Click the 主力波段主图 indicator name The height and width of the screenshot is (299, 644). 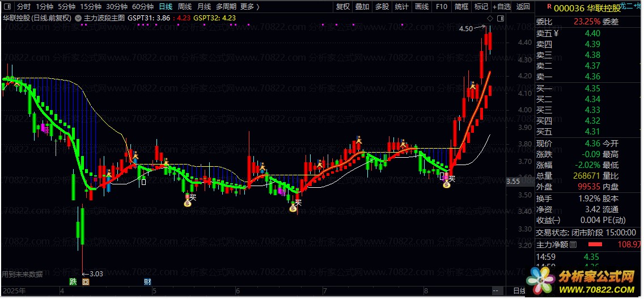(x=104, y=18)
